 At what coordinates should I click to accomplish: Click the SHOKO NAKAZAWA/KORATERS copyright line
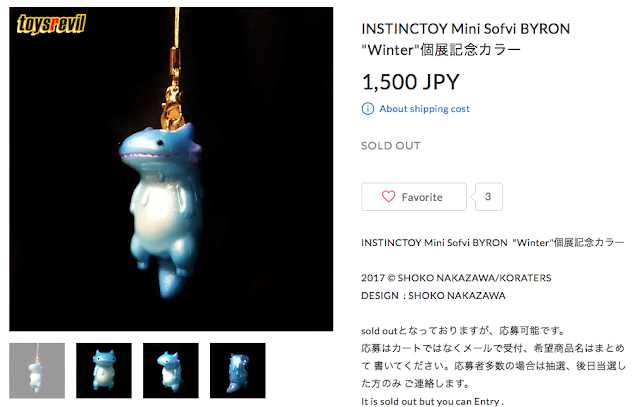point(456,278)
